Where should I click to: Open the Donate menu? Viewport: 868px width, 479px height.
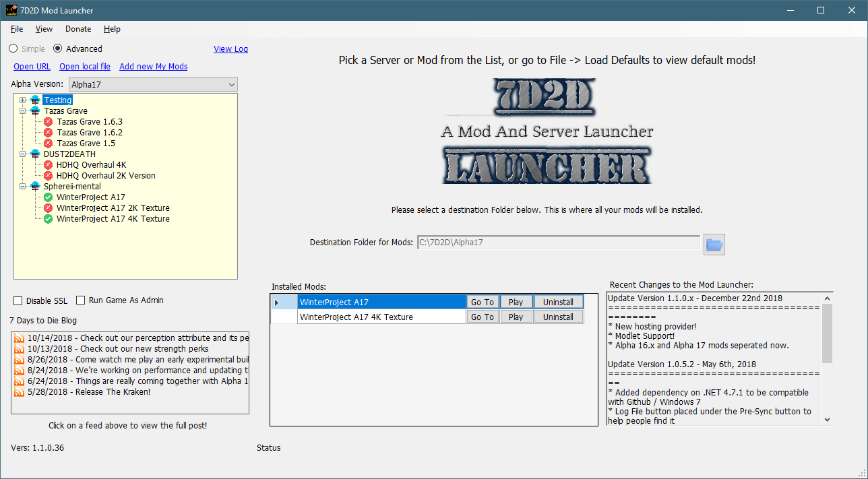(x=78, y=29)
